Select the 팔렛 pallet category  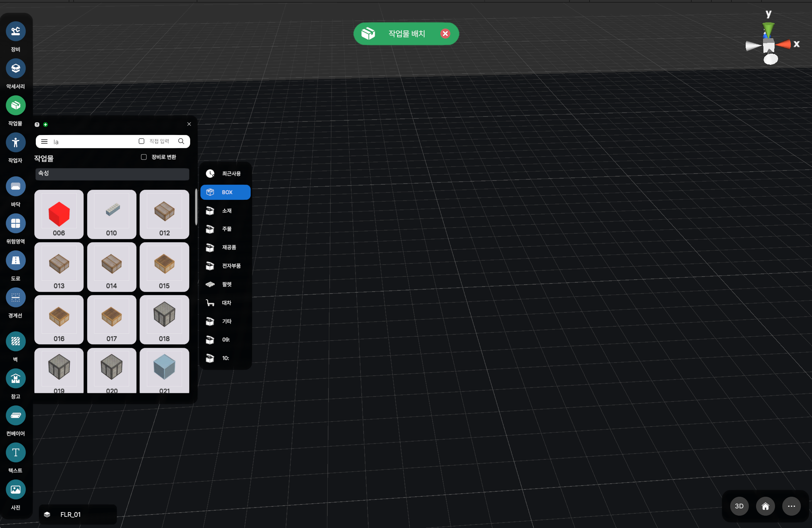click(x=226, y=284)
